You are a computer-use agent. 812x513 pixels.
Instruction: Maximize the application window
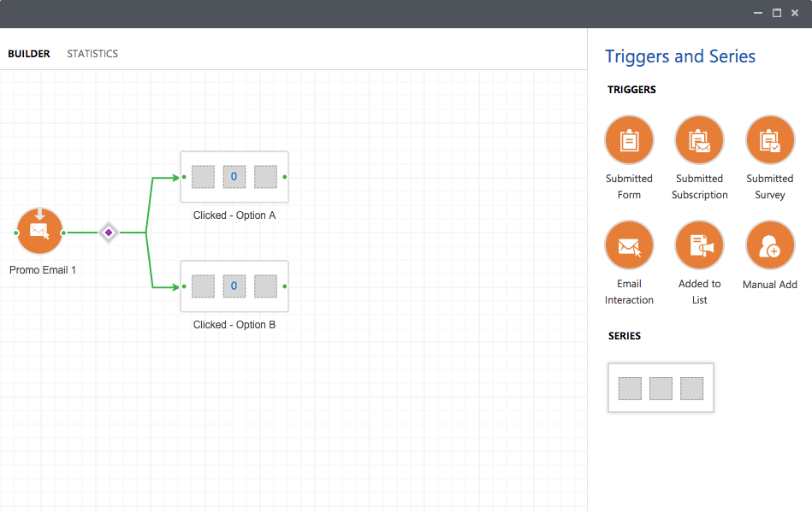(x=777, y=13)
